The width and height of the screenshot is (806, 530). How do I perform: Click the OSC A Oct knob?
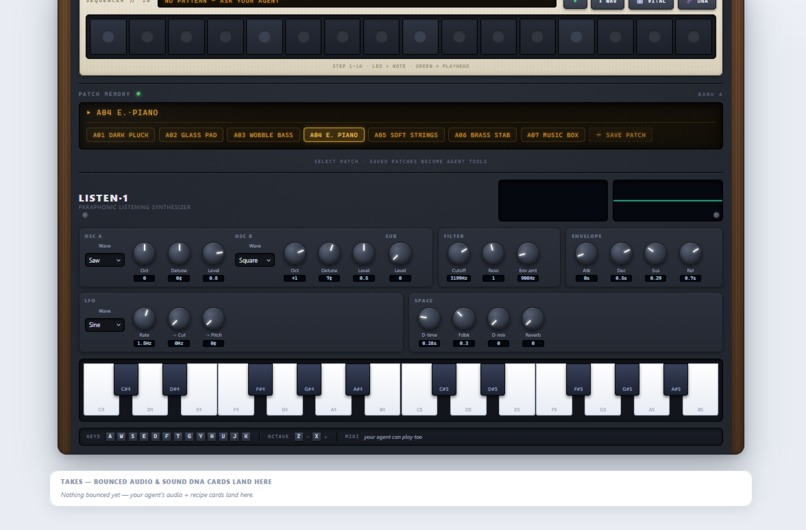(144, 253)
